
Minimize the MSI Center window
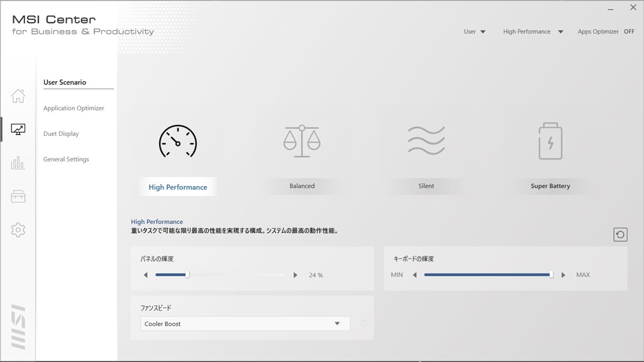point(610,9)
